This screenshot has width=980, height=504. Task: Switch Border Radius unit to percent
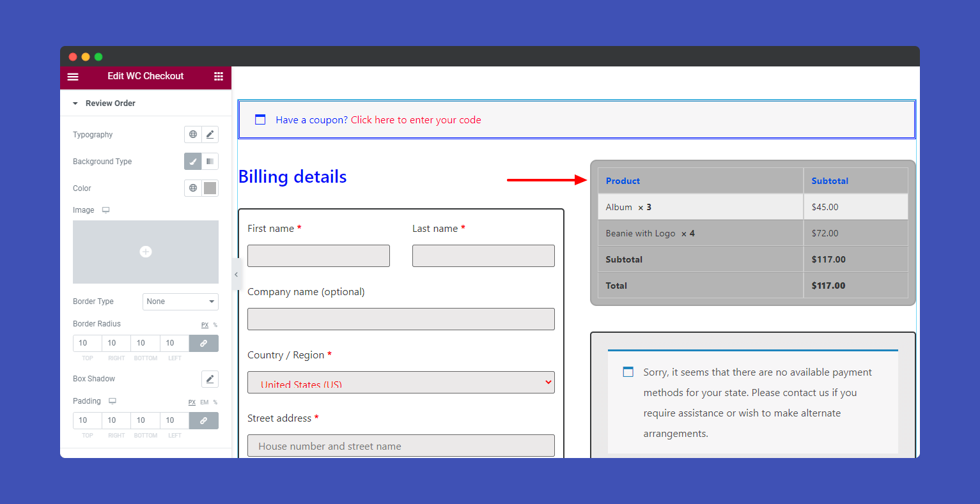tap(215, 325)
